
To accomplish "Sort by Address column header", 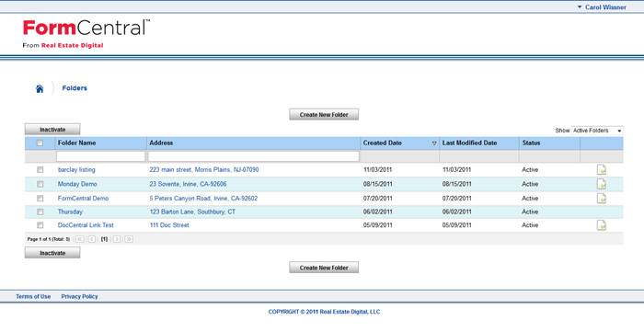I will [161, 143].
